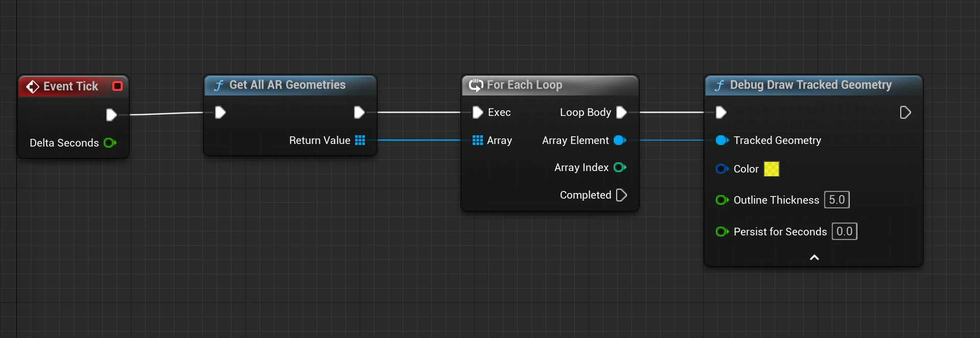Viewport: 980px width, 338px height.
Task: Click the Loop Body exec output pin
Action: (x=621, y=112)
